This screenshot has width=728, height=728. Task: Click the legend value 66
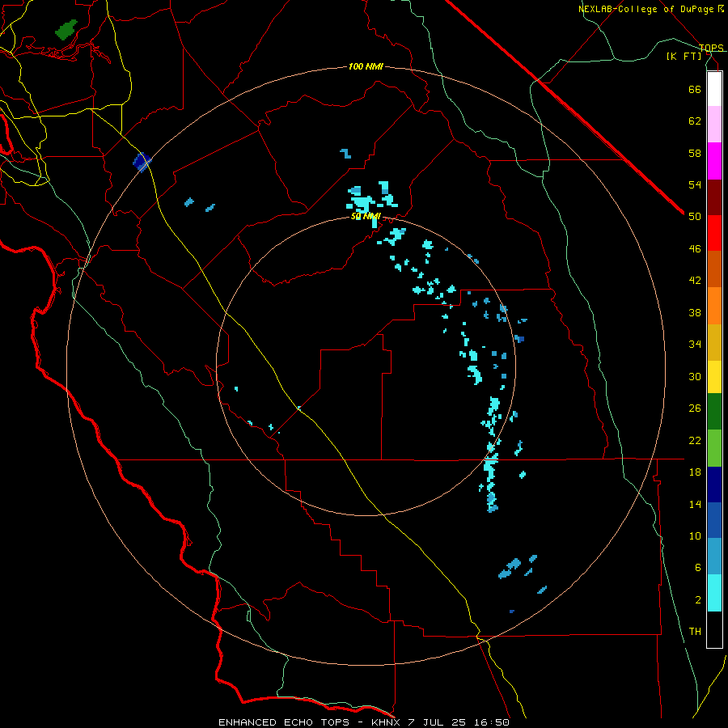pyautogui.click(x=695, y=89)
